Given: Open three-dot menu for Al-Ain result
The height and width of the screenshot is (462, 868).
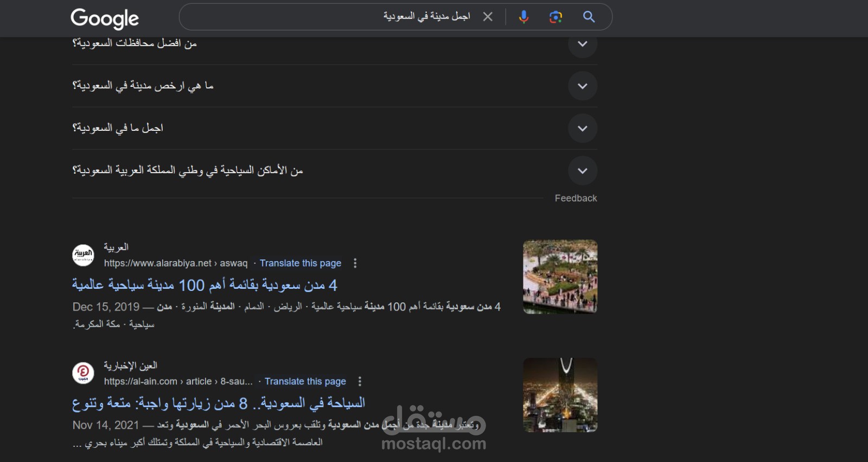Looking at the screenshot, I should coord(360,382).
